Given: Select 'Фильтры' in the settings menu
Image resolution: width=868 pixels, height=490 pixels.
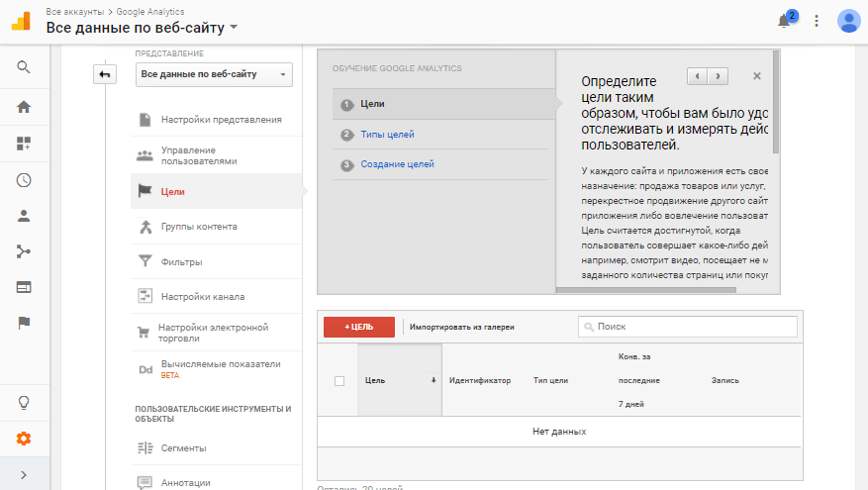Looking at the screenshot, I should click(182, 262).
